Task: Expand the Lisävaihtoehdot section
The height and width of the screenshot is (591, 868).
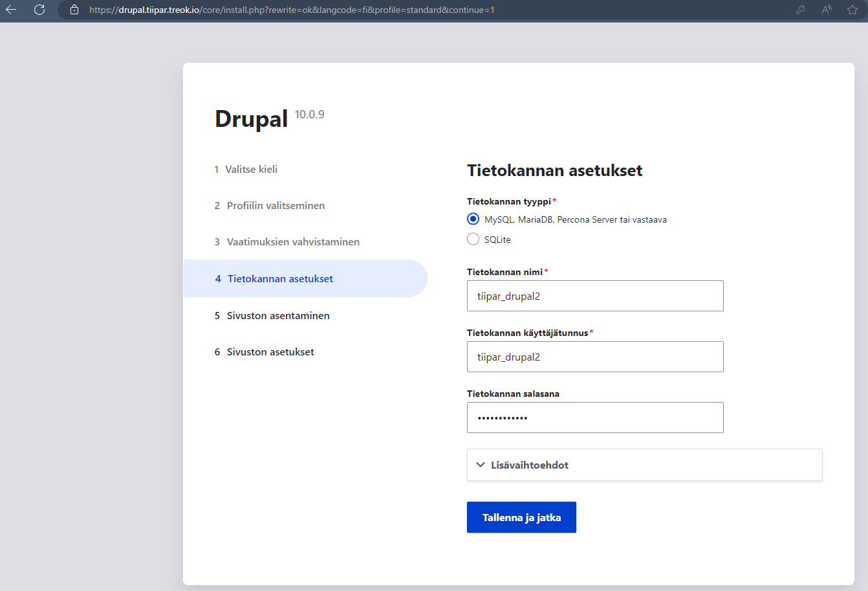Action: pos(644,465)
